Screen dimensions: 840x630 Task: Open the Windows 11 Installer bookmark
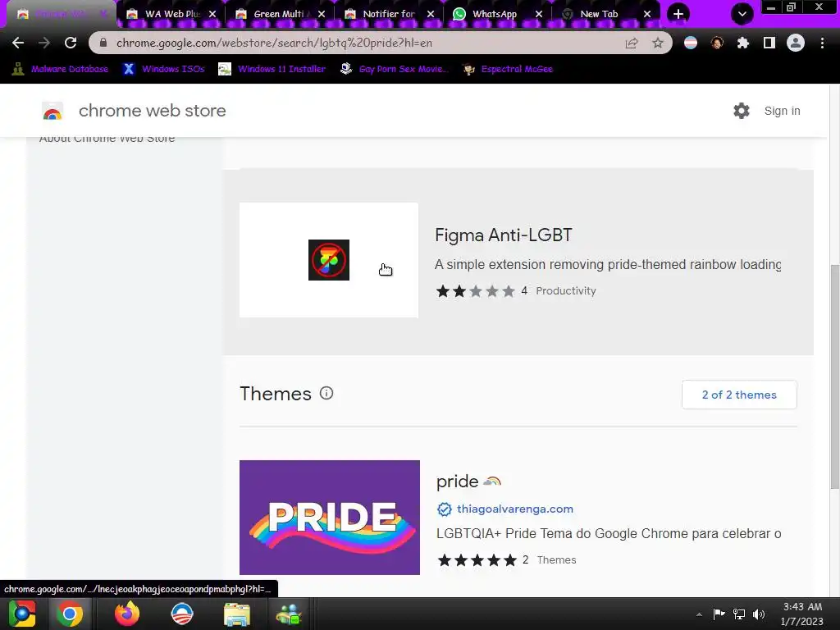click(272, 69)
